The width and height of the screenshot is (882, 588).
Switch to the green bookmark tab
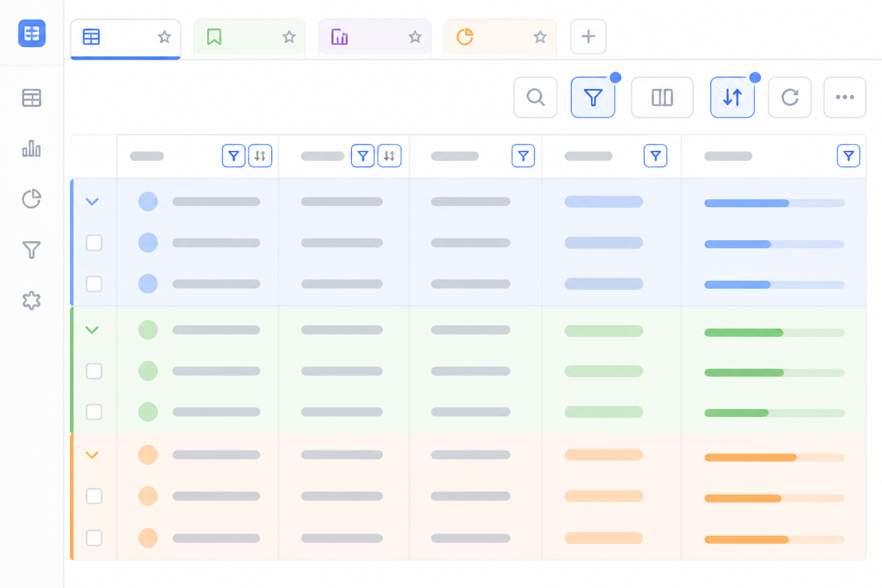(249, 37)
